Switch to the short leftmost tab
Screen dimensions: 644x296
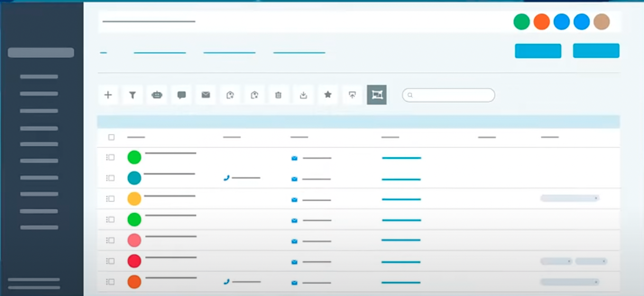coord(103,52)
